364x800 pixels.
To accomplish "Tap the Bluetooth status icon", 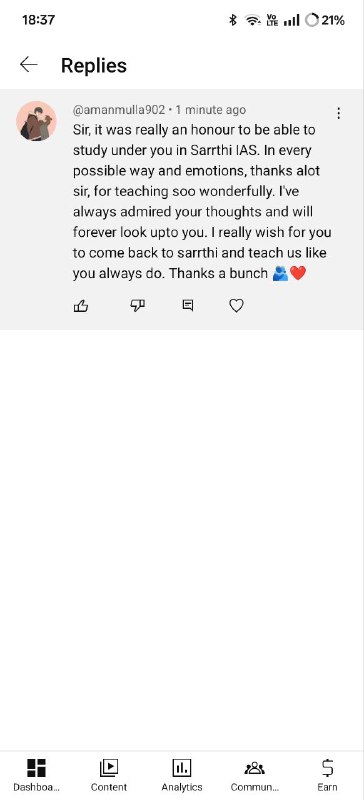I will 233,20.
